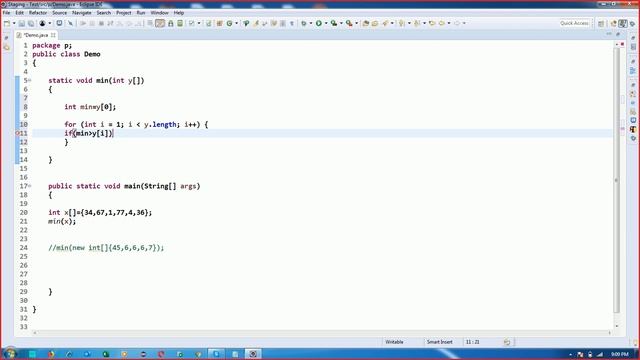Click the Open Task toolbar icon
This screenshot has height=360, width=640.
(375, 24)
